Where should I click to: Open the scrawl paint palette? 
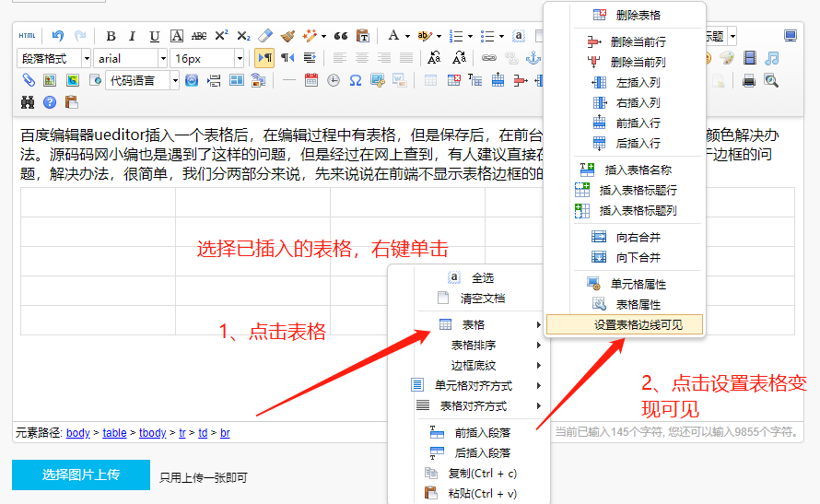727,57
